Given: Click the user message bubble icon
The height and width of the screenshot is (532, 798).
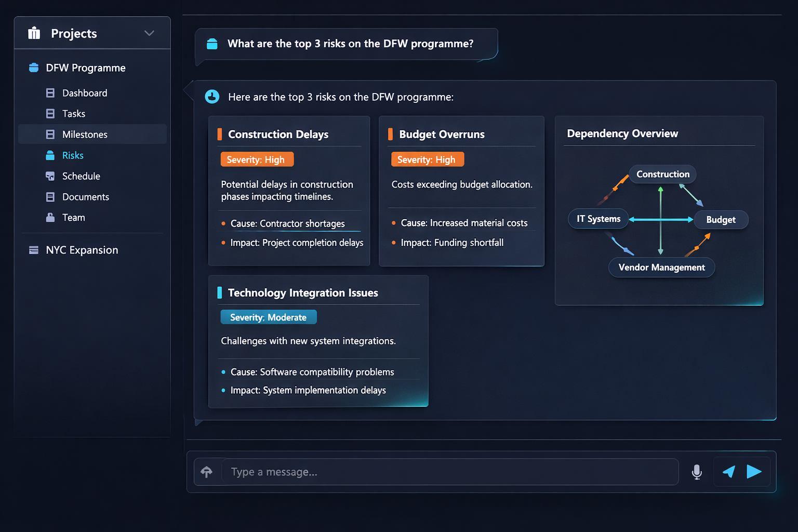Looking at the screenshot, I should 212,44.
